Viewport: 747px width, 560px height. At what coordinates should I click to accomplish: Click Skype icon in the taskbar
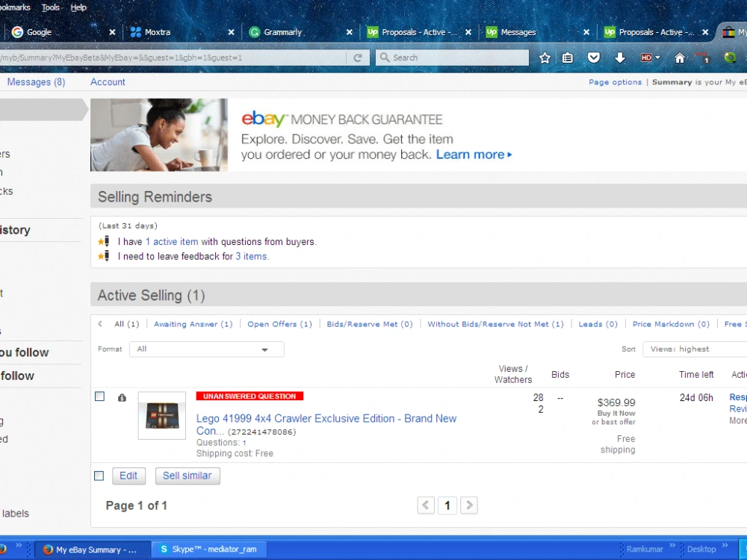(164, 549)
